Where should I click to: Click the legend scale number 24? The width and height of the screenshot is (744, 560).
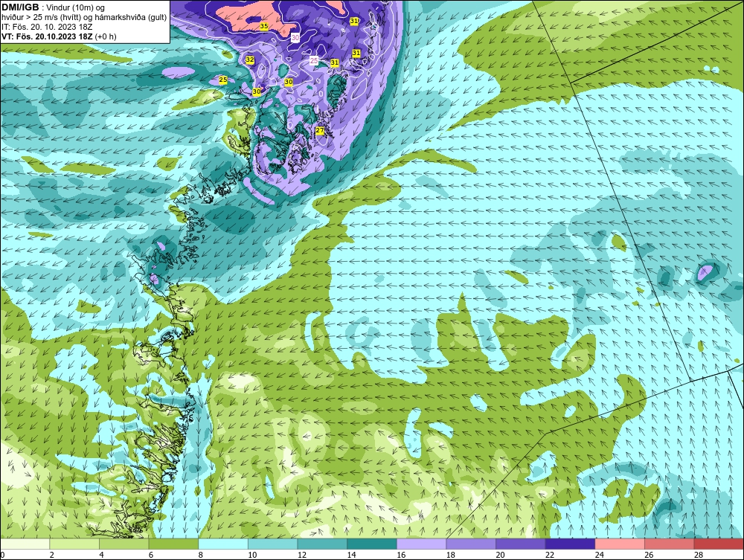tap(599, 555)
